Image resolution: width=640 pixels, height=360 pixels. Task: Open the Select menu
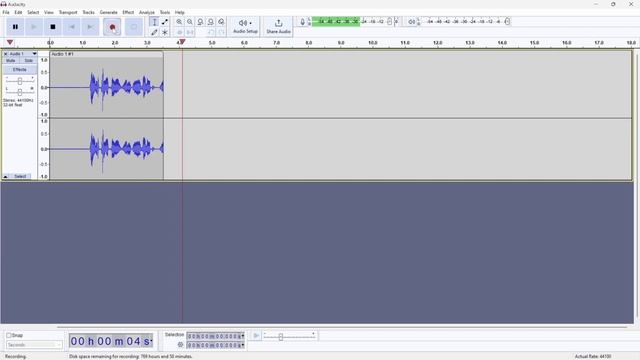point(33,12)
